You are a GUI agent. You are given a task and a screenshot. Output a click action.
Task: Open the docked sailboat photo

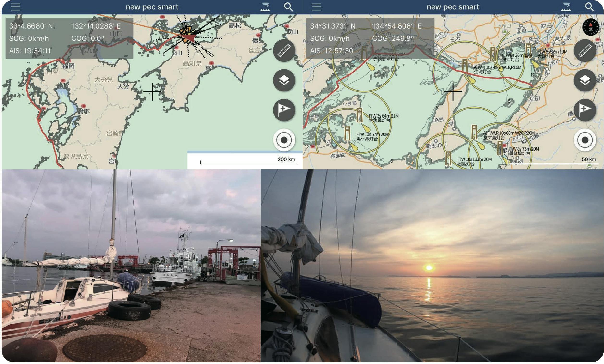coord(131,266)
